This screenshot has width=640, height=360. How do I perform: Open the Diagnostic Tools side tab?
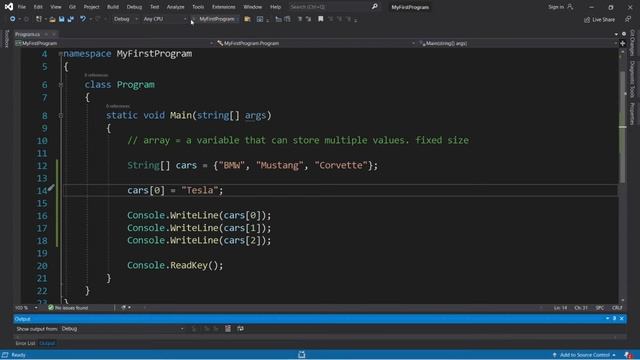point(632,79)
